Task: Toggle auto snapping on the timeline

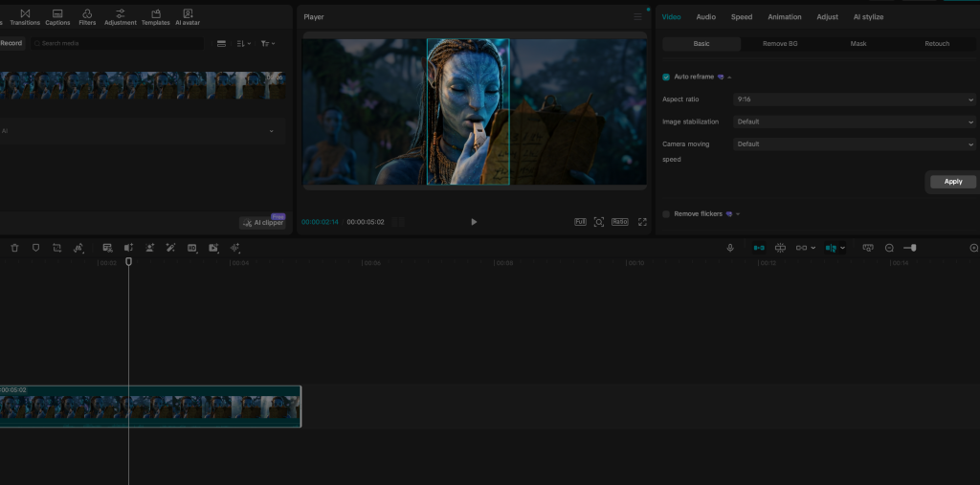Action: coord(780,248)
